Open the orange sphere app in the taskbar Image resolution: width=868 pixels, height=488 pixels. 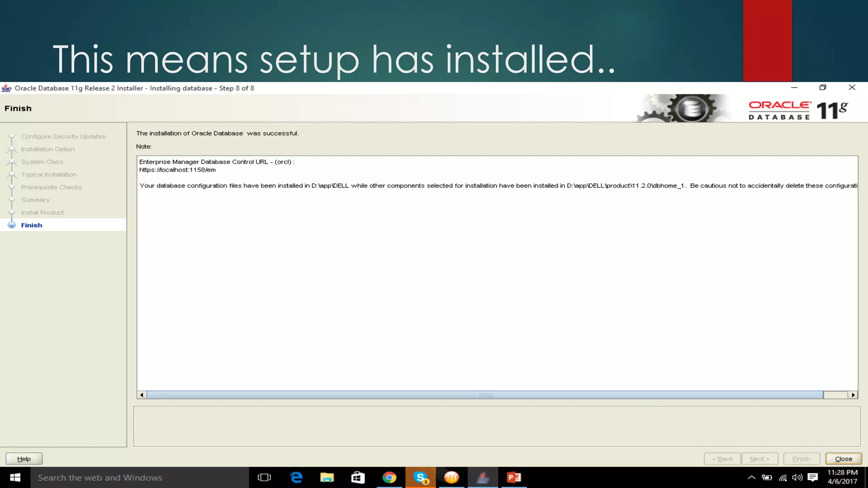pyautogui.click(x=451, y=477)
